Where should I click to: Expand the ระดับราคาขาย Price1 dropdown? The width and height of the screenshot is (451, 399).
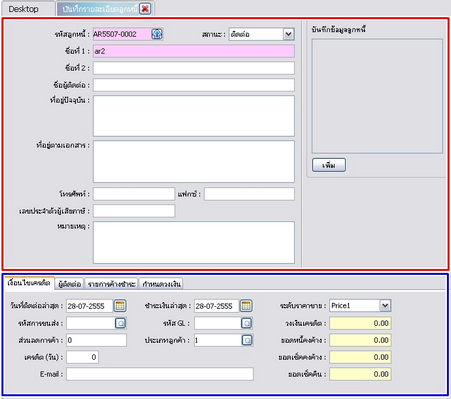click(x=385, y=306)
